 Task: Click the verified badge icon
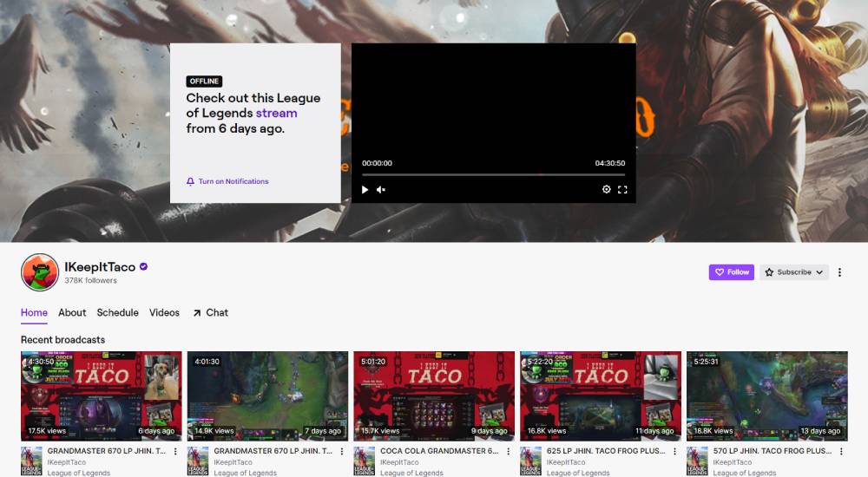[x=143, y=267]
